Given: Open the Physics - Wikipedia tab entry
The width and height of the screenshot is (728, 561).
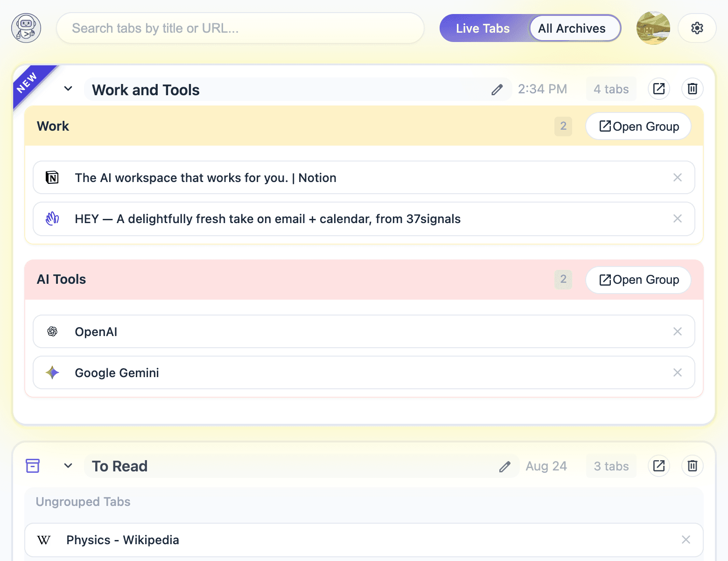Looking at the screenshot, I should 364,540.
